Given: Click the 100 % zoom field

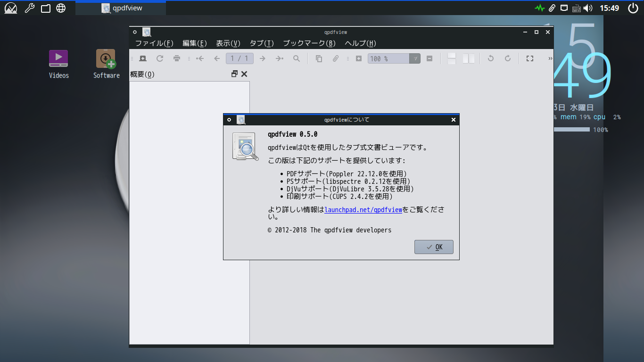Looking at the screenshot, I should (x=388, y=58).
